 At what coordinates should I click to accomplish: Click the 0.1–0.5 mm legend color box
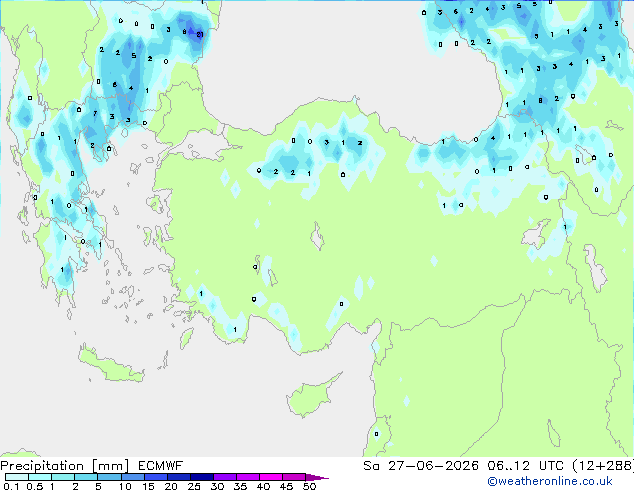click(17, 477)
